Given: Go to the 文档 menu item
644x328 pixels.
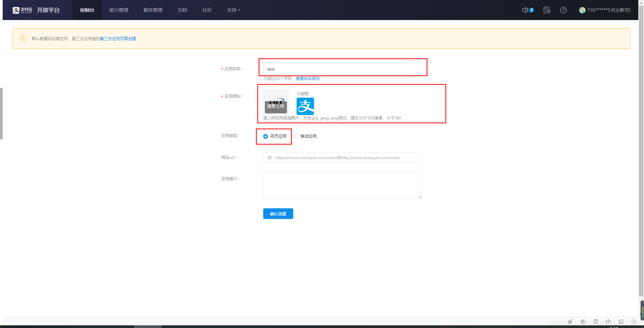Looking at the screenshot, I should (x=182, y=10).
